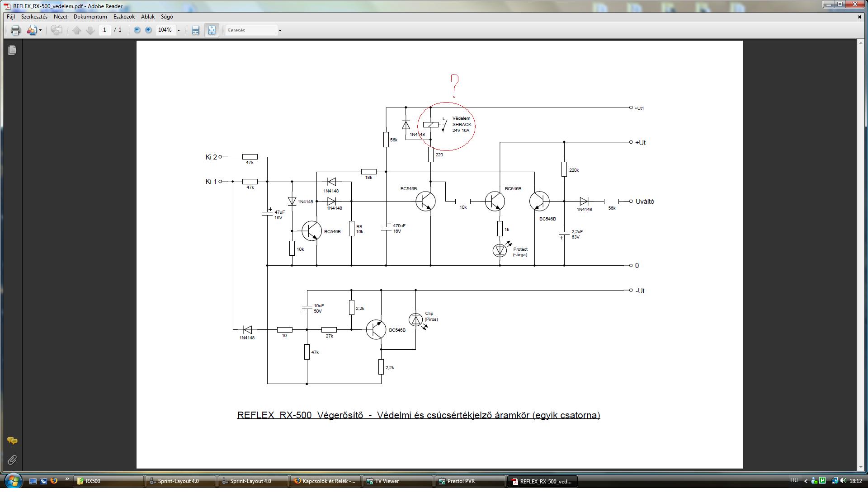868x497 pixels.
Task: Click in the Keresés search field
Action: [251, 30]
